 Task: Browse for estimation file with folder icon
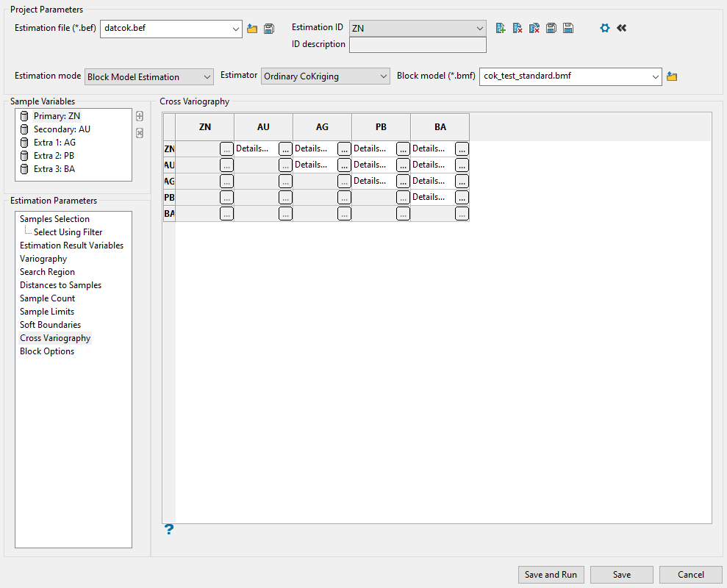click(252, 29)
